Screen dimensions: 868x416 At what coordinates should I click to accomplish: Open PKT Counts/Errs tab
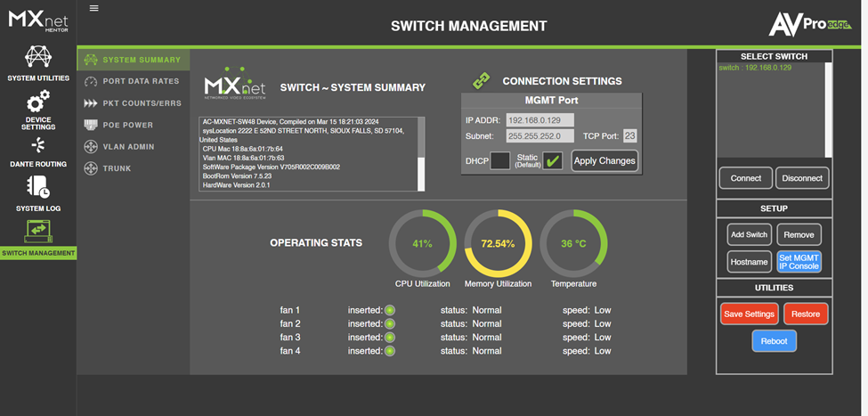point(134,103)
